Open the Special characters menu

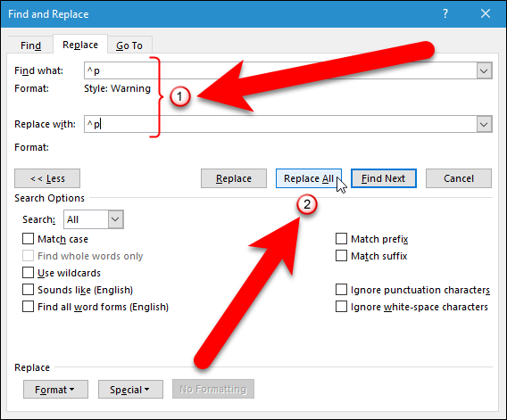click(x=130, y=390)
